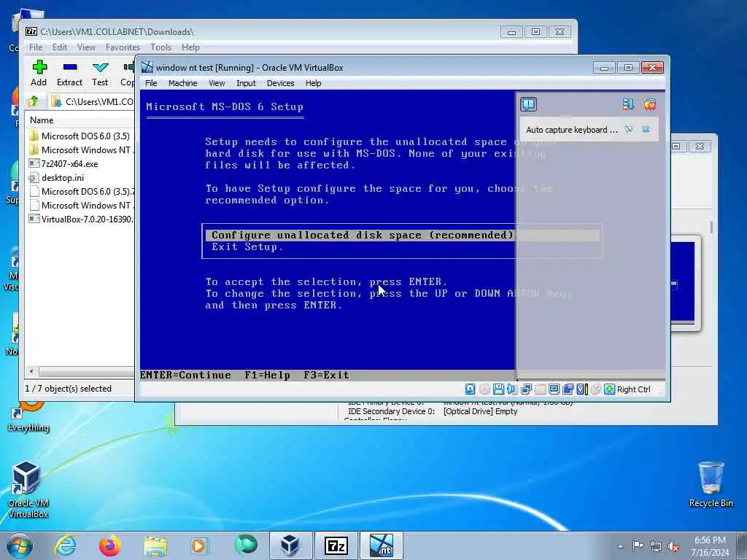This screenshot has height=560, width=747.
Task: Click the greyed optical disc indicator in VM status bar
Action: 484,389
